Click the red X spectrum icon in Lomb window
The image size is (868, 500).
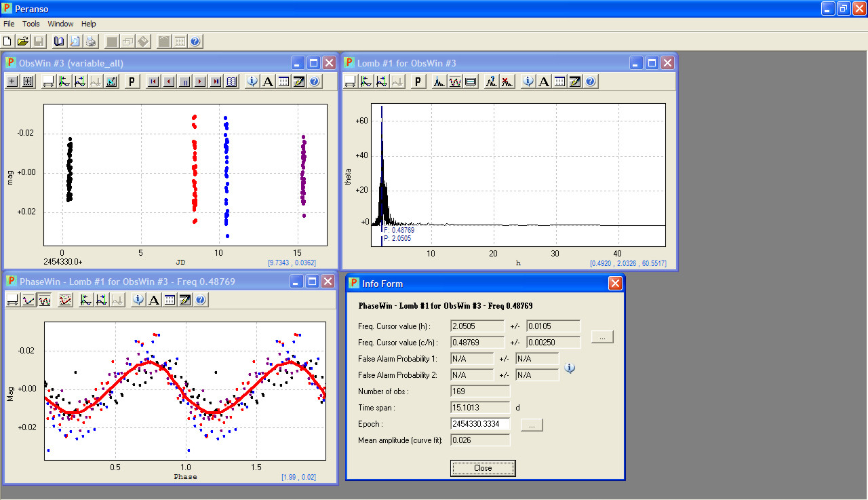pos(507,82)
